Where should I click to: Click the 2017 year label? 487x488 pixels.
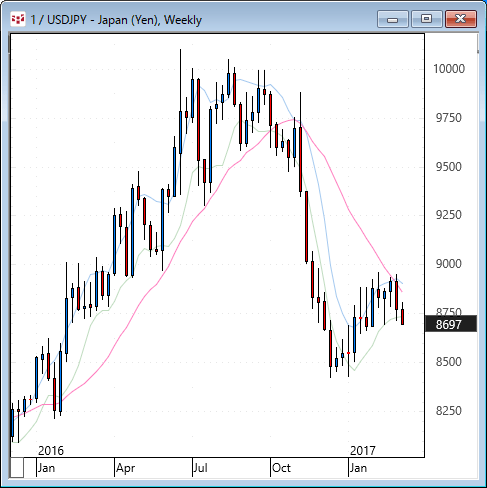[x=363, y=451]
